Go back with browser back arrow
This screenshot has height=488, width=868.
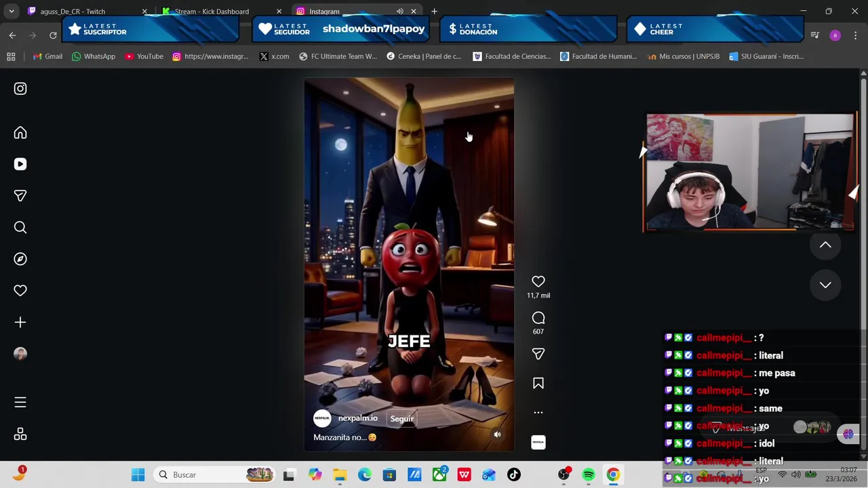12,35
